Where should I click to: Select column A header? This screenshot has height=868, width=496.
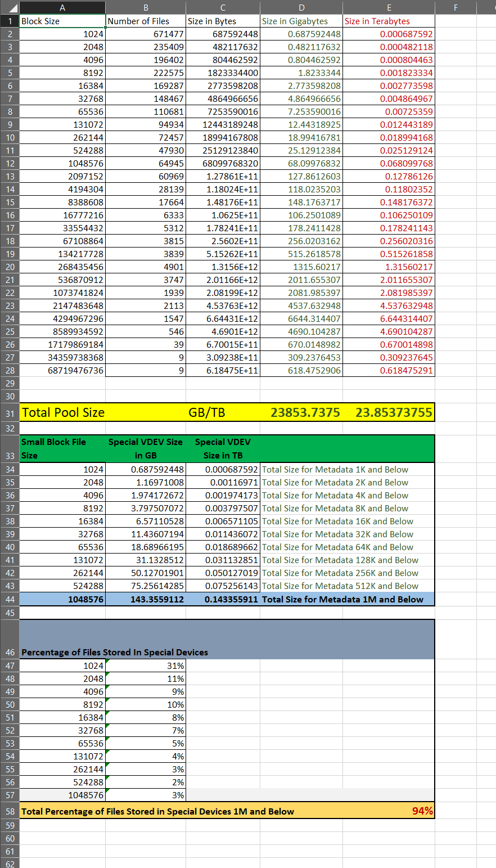[62, 7]
